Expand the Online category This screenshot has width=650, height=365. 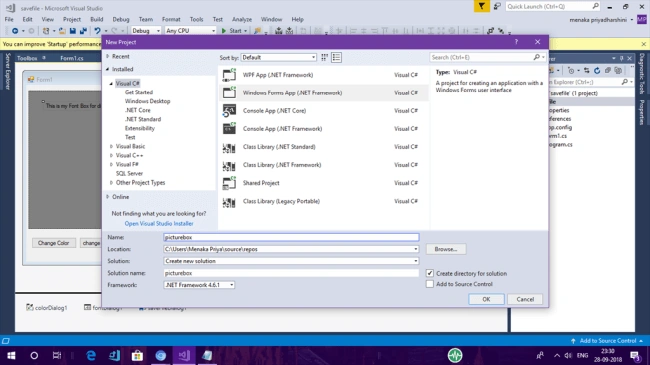[x=108, y=197]
